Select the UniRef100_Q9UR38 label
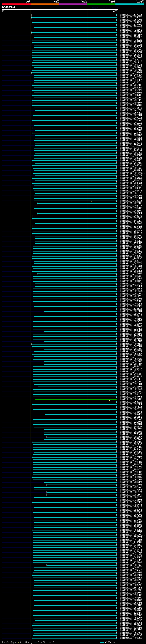Screen dimensions: 146x644 pos(131,374)
